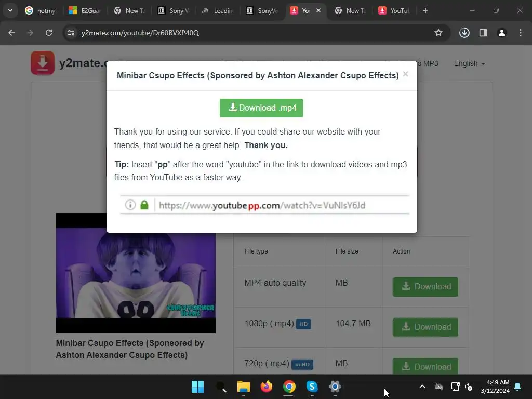Open the tab search dropdown arrow
The width and height of the screenshot is (532, 399).
[10, 10]
